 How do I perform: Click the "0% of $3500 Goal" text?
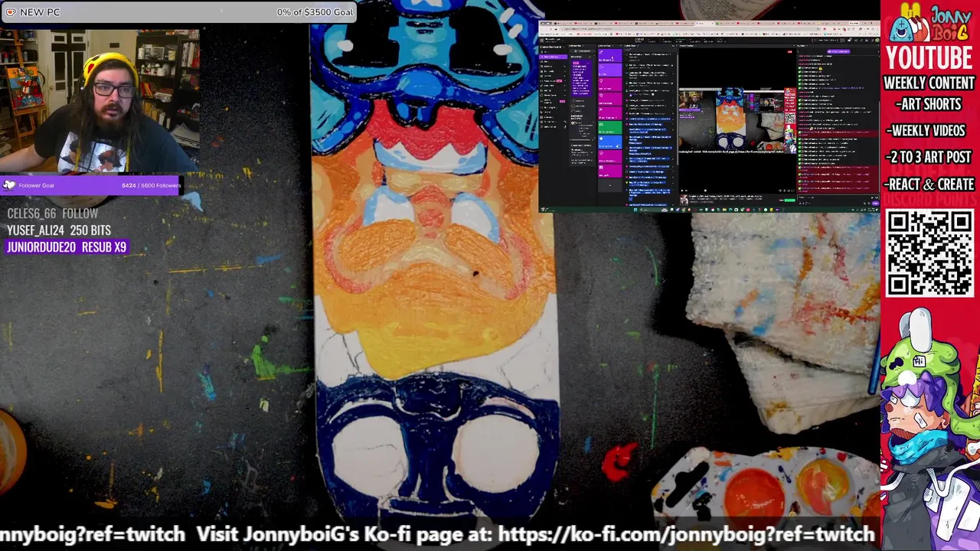315,12
